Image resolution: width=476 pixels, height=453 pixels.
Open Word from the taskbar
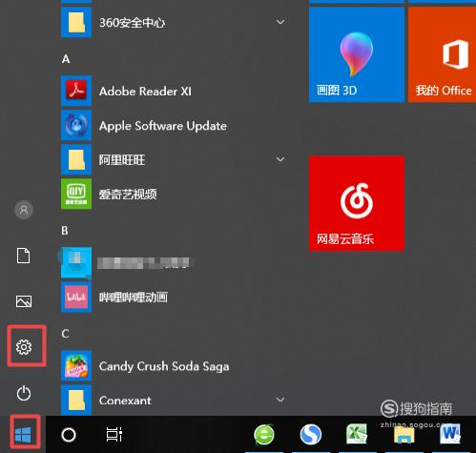point(450,434)
